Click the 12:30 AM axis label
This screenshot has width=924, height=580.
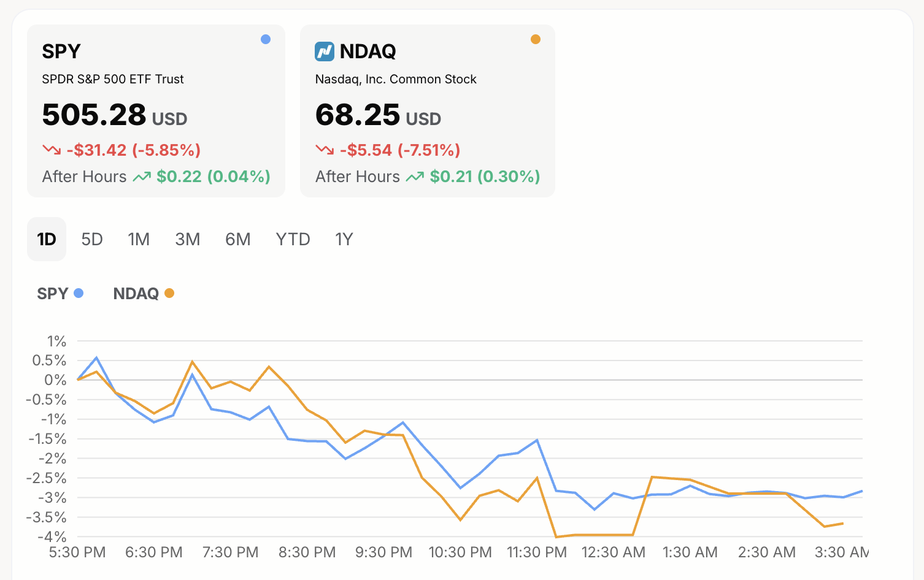tap(614, 552)
